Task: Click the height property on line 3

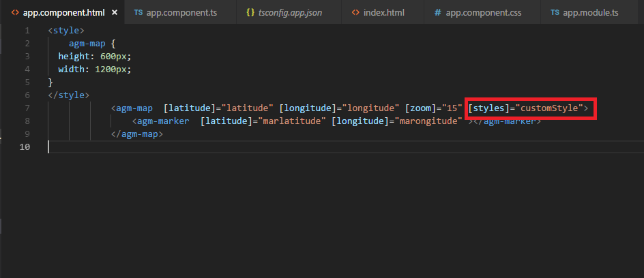Action: coord(74,56)
